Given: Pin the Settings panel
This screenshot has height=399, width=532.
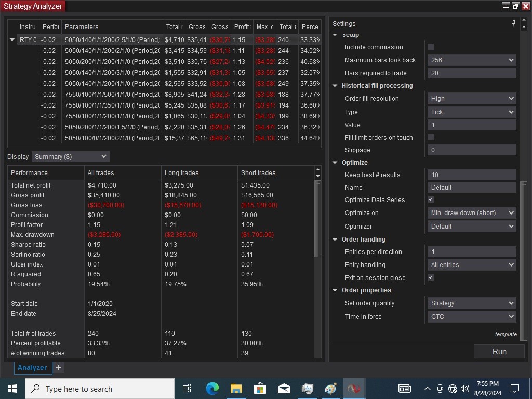Looking at the screenshot, I should 514,23.
